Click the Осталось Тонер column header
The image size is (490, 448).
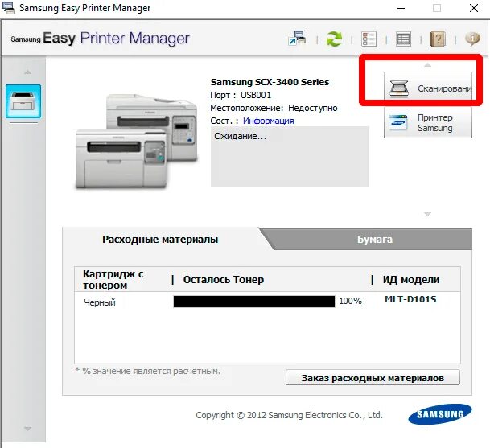pyautogui.click(x=224, y=280)
